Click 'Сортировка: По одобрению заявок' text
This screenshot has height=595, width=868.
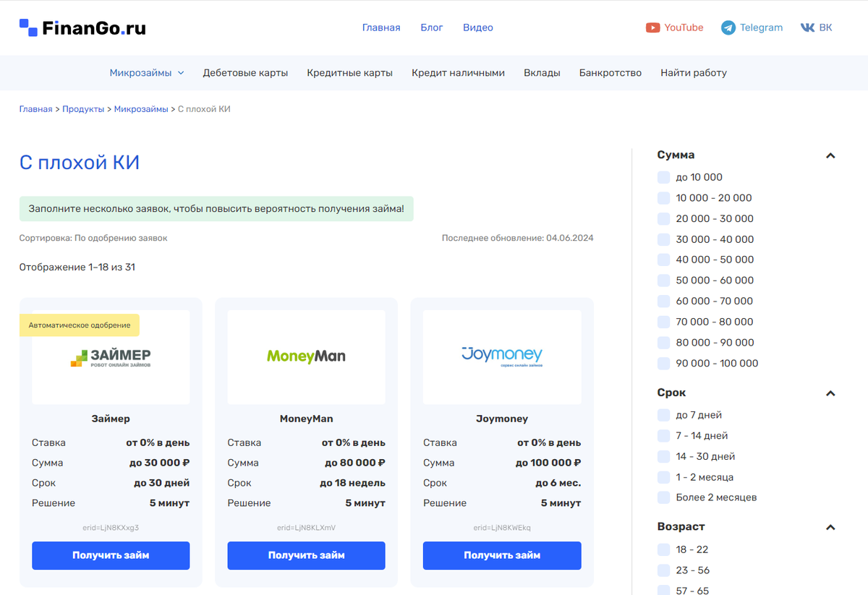pos(93,238)
